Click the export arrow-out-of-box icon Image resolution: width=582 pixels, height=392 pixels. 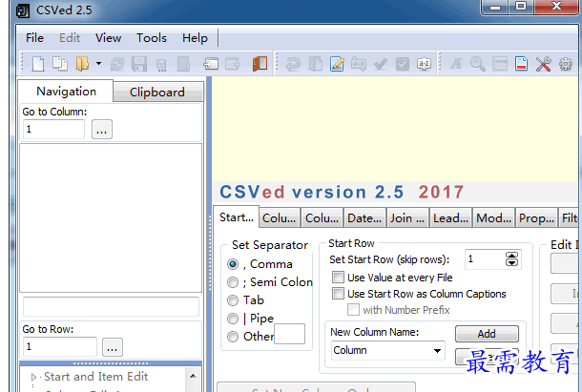233,64
